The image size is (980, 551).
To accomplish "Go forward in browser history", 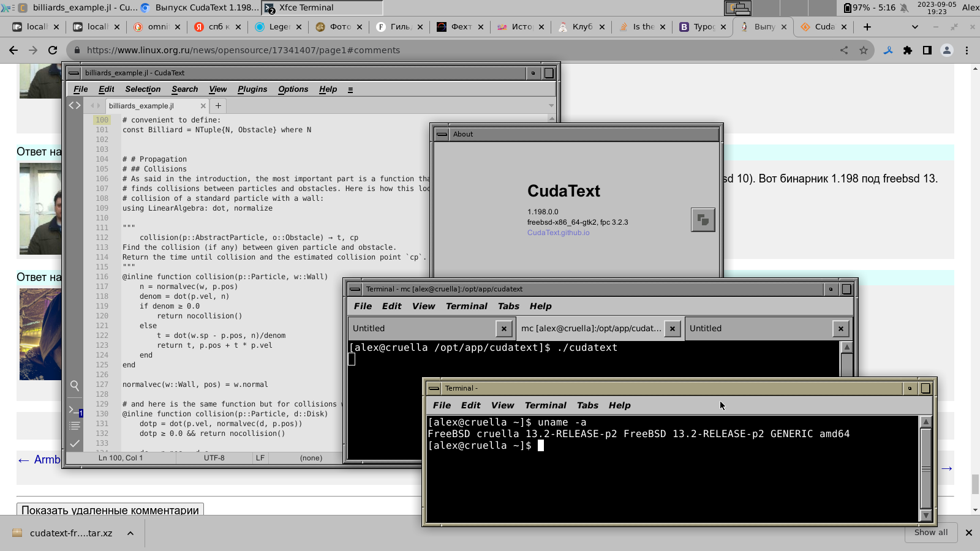I will click(33, 50).
